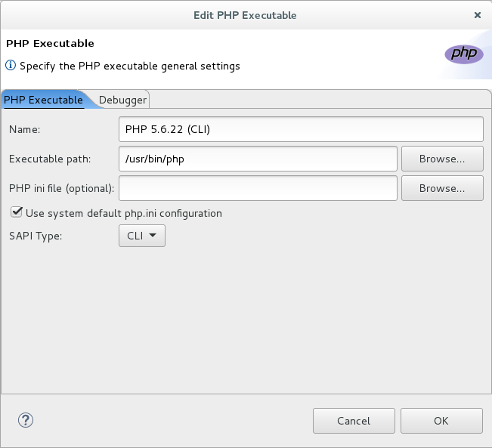This screenshot has height=448, width=492.
Task: Close the Edit PHP Executable dialog
Action: click(477, 15)
